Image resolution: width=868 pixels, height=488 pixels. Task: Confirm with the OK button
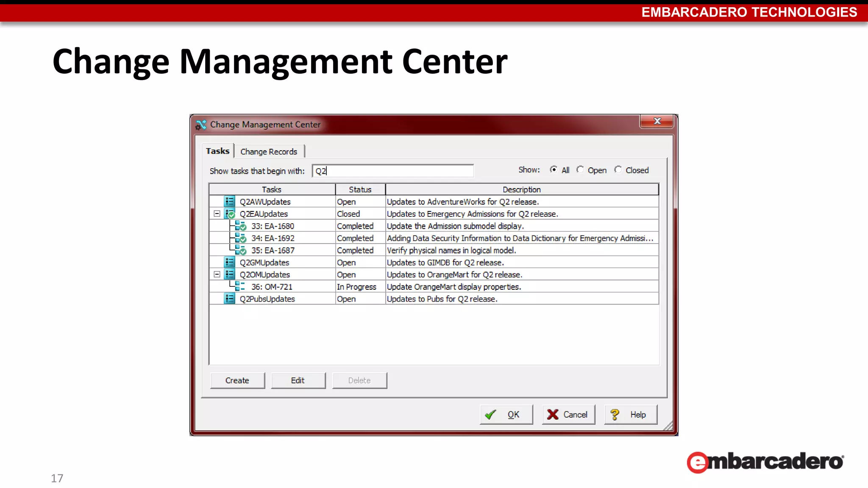click(506, 414)
